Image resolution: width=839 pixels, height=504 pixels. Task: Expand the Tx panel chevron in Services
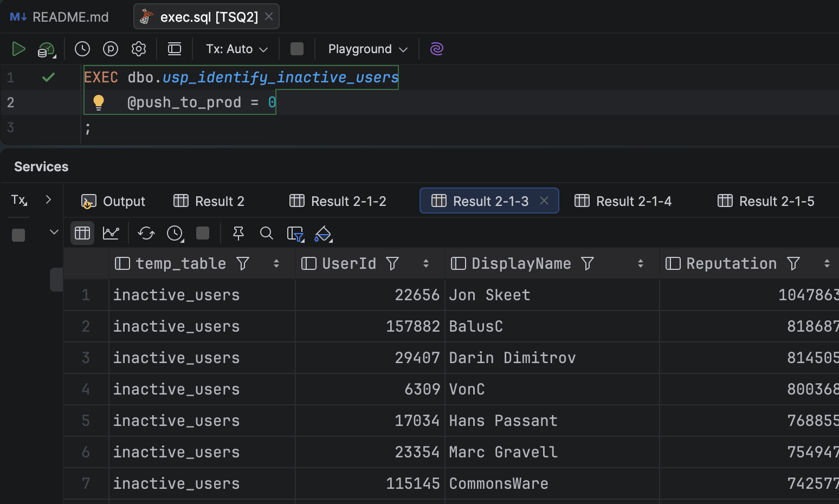(48, 200)
